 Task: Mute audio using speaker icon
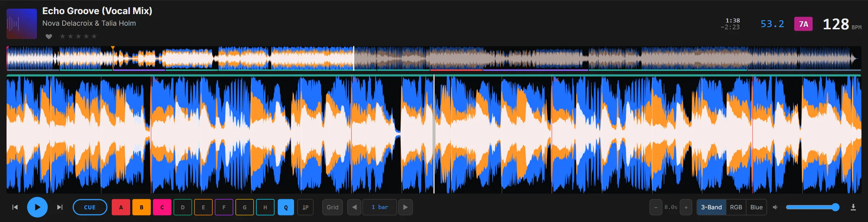(x=775, y=207)
